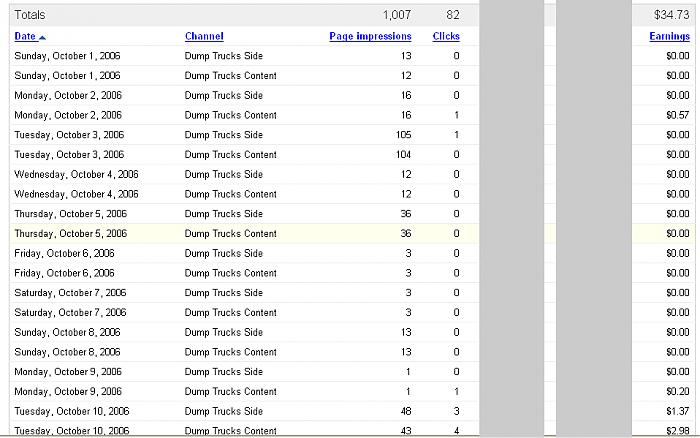Viewport: 700px width, 438px height.
Task: Click the Date sort arrow icon
Action: coord(42,37)
